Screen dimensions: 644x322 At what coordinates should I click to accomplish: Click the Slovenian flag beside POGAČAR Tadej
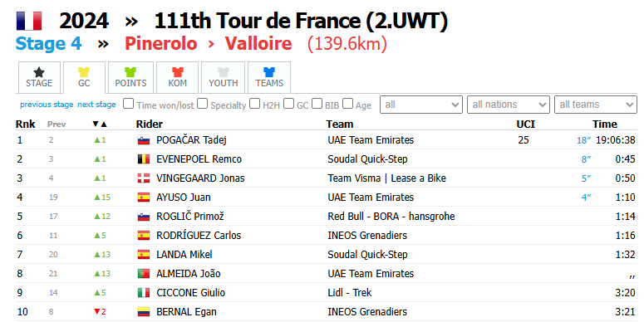143,140
